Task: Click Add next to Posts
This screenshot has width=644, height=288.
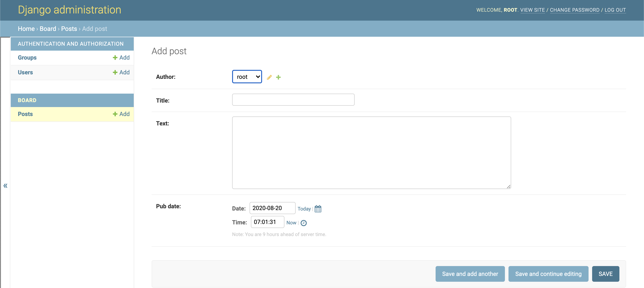Action: point(121,114)
